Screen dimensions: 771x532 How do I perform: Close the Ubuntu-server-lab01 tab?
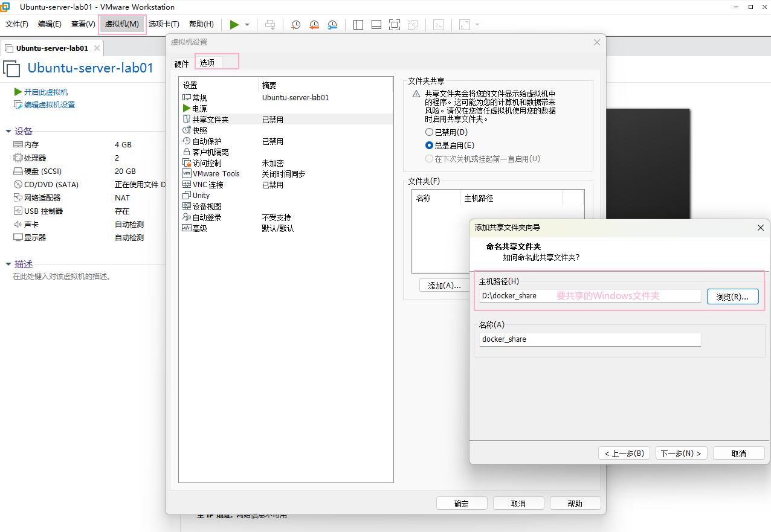click(97, 48)
